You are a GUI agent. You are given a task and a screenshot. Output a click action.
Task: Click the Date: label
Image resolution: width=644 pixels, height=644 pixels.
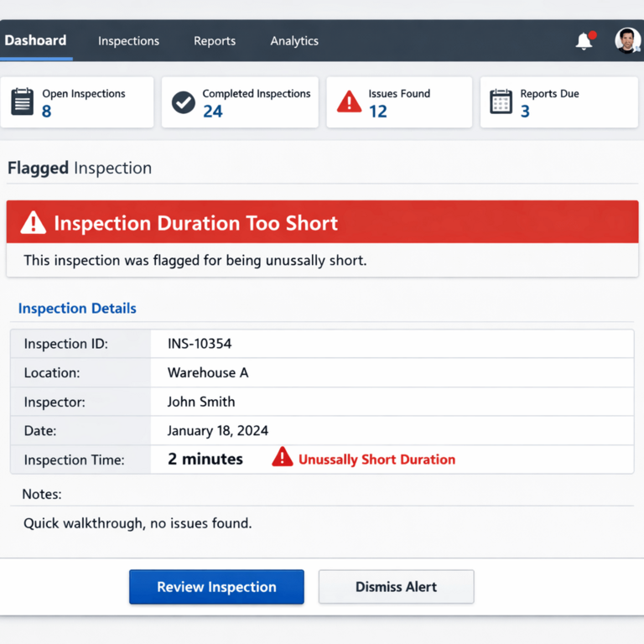[x=40, y=430]
